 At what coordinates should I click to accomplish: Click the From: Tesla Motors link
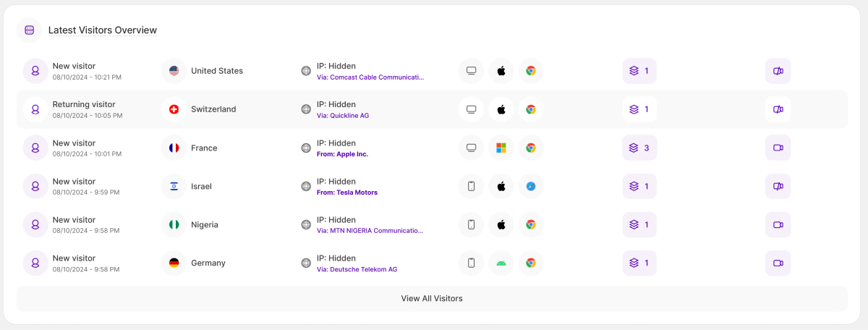click(347, 192)
